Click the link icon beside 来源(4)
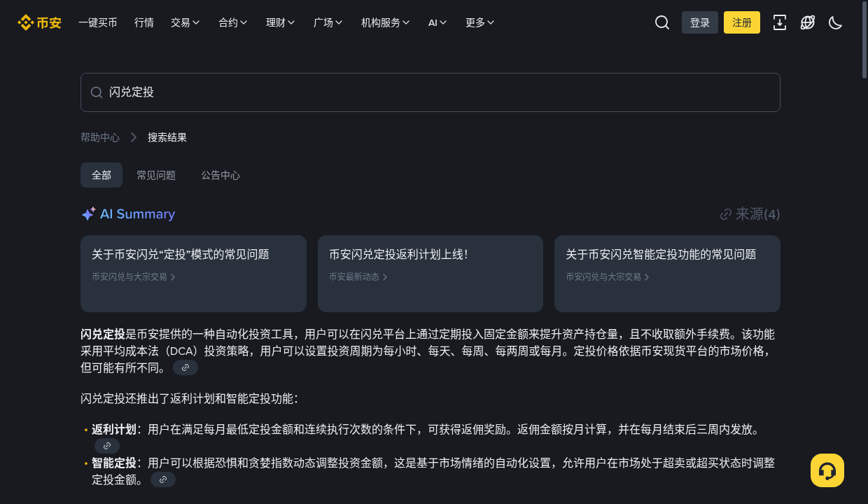868x504 pixels. (726, 214)
